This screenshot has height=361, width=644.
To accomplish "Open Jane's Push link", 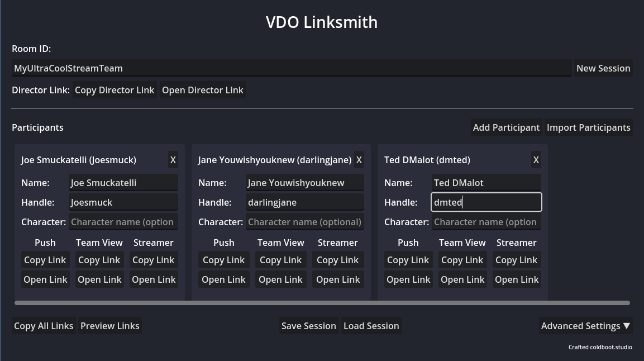I will click(x=224, y=279).
